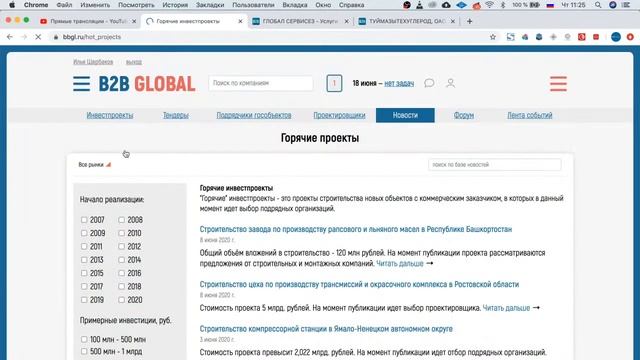
Task: Click the B2B GLOBAL logo
Action: click(147, 84)
